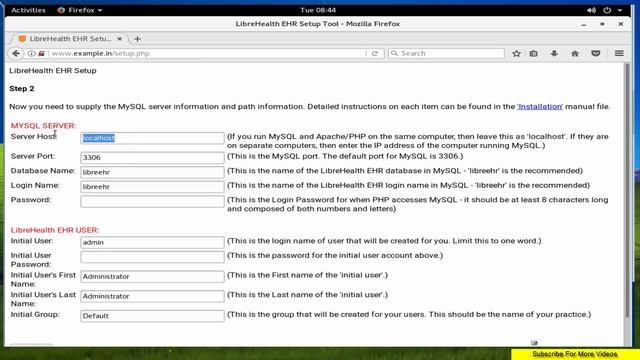Bookmark this page with the star icon
The image size is (640, 360).
click(516, 53)
